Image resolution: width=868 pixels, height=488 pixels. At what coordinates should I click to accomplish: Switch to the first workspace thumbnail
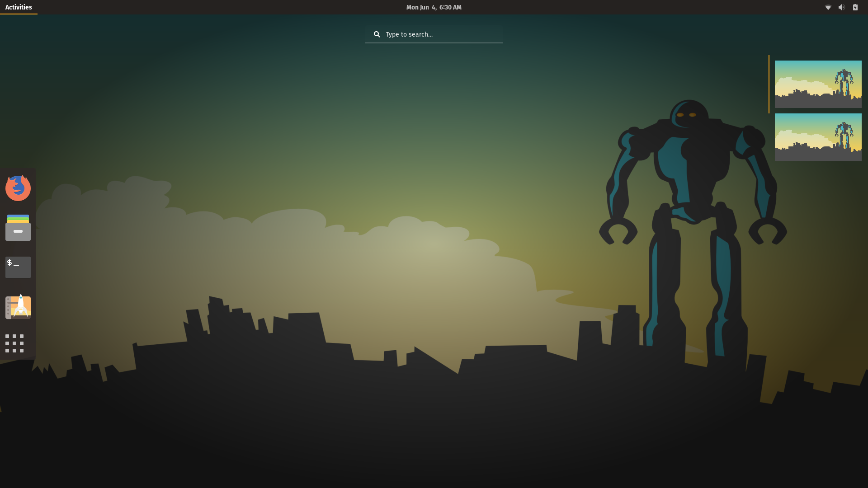click(818, 84)
